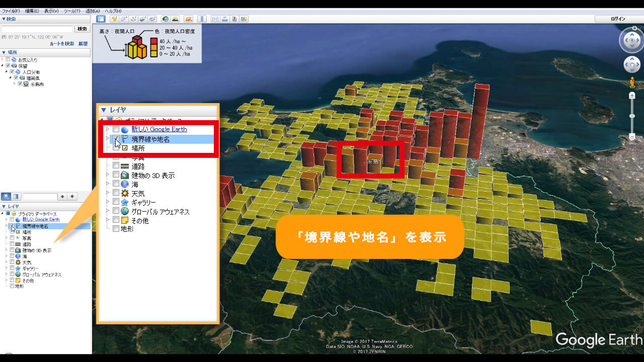Collapse the 人口分布 tree node

point(7,72)
